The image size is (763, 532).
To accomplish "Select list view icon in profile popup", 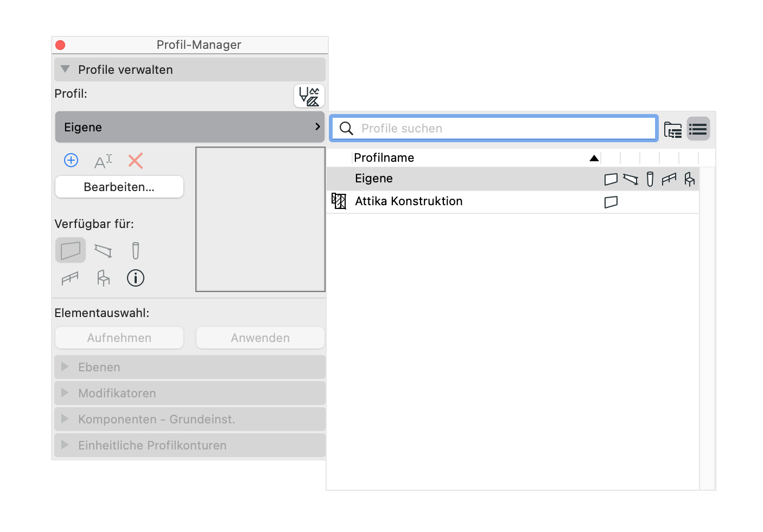I will coord(698,129).
